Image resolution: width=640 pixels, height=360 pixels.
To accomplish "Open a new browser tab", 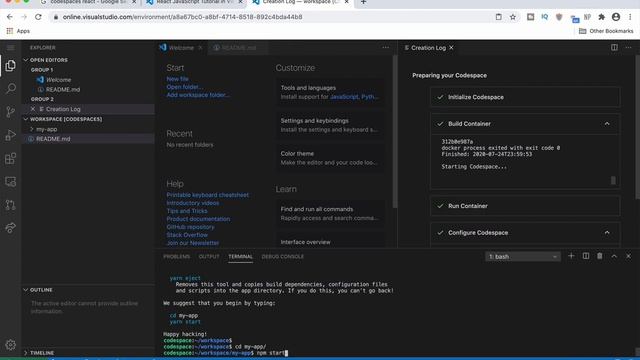I will [x=363, y=2].
